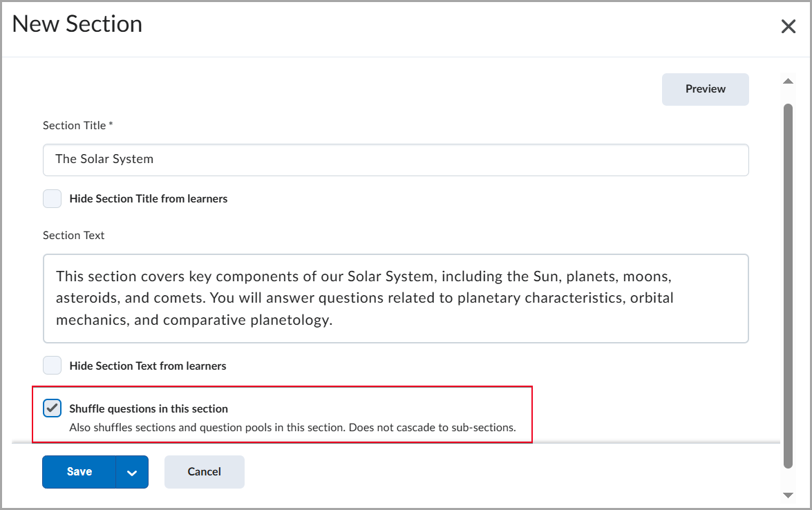Click the empty Hide Section Text checkbox square
This screenshot has height=510, width=812.
52,365
